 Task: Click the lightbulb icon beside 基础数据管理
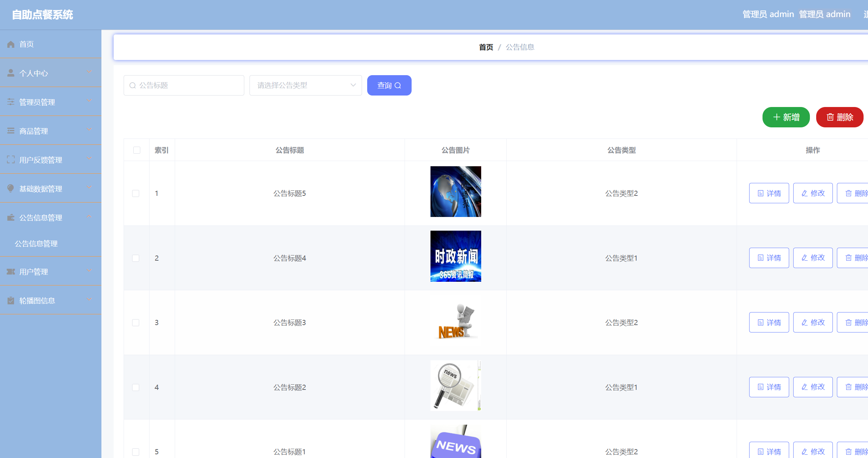11,188
